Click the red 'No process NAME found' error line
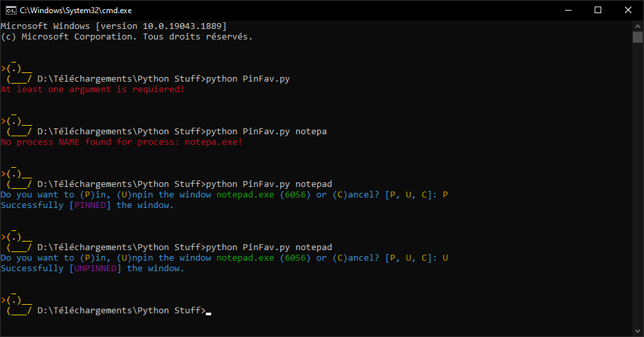 tap(122, 142)
